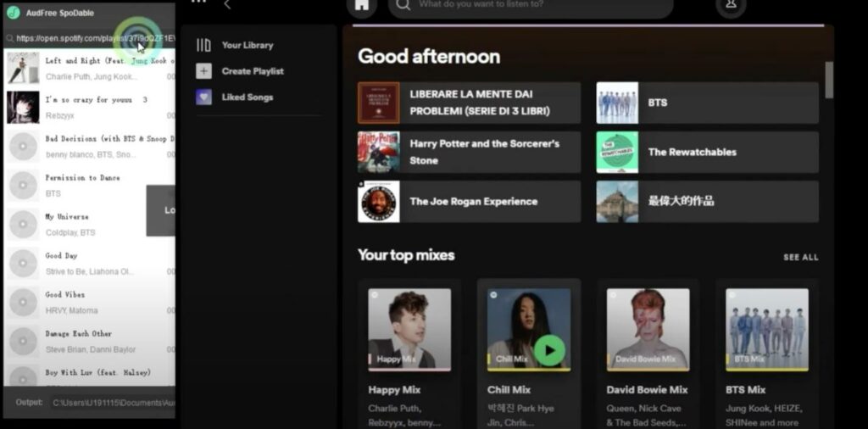This screenshot has width=868, height=429.
Task: Open the LIBERARE LA MENTE DAI PROBLEMI tile
Action: pyautogui.click(x=469, y=103)
